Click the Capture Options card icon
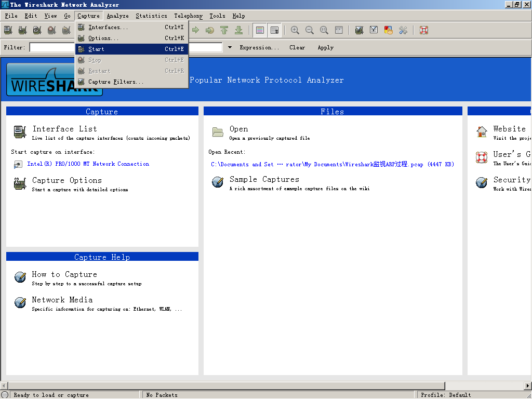The width and height of the screenshot is (532, 399). pos(20,183)
